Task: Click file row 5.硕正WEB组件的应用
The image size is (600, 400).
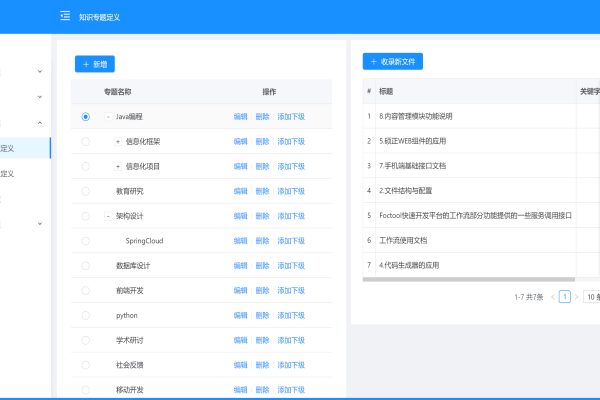Action: coord(412,141)
